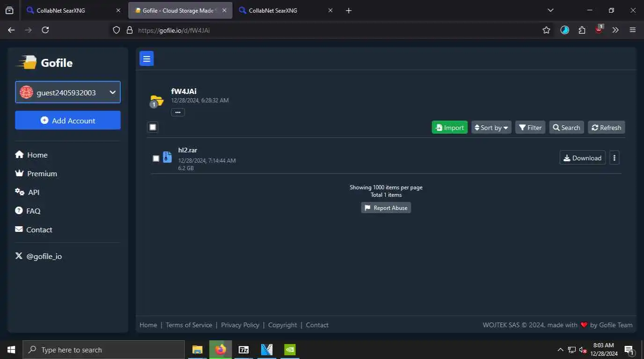Click the guest account avatar icon
The height and width of the screenshot is (359, 644).
[x=26, y=93]
